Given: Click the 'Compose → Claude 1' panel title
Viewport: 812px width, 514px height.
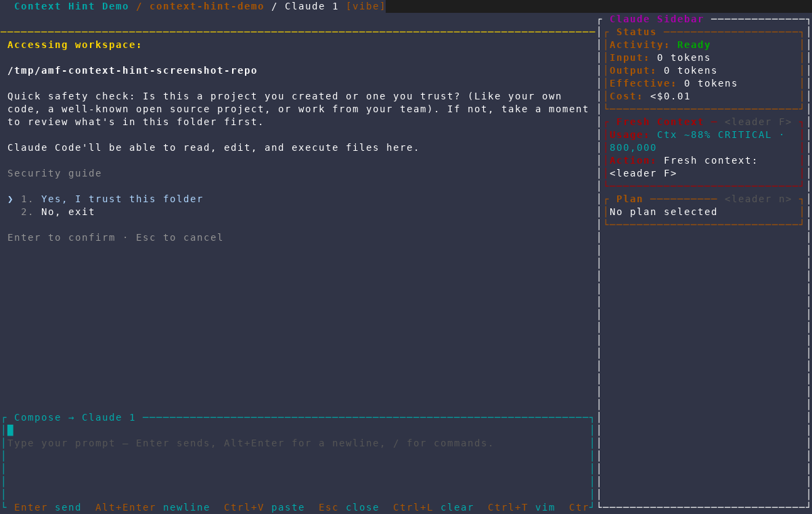Looking at the screenshot, I should click(75, 417).
